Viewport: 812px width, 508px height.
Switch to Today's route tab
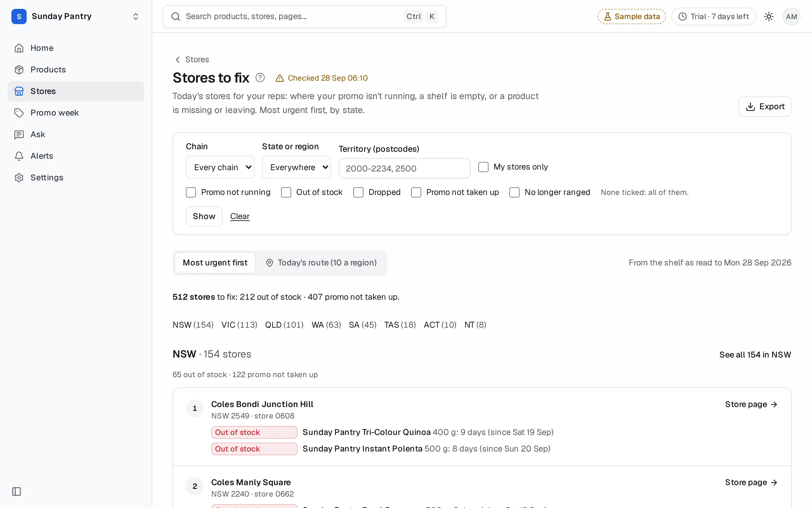pyautogui.click(x=321, y=263)
